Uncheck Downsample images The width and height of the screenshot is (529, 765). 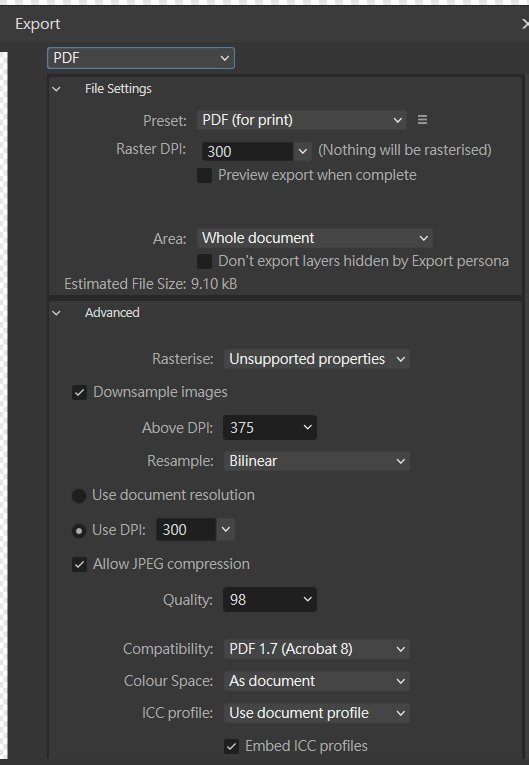80,392
